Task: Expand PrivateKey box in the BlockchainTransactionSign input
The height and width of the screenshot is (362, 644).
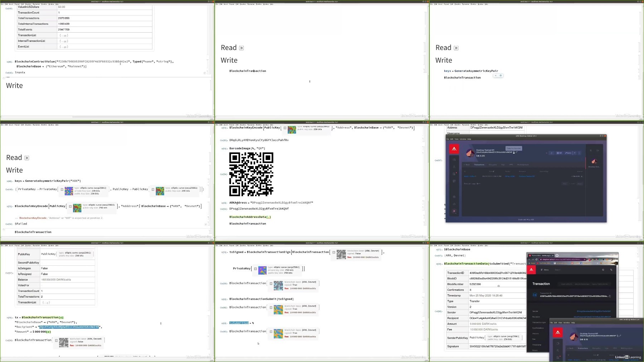Action: [255, 269]
